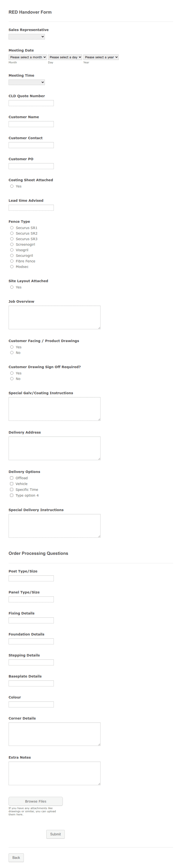Click the Browse Files button
The height and width of the screenshot is (868, 182).
click(35, 801)
